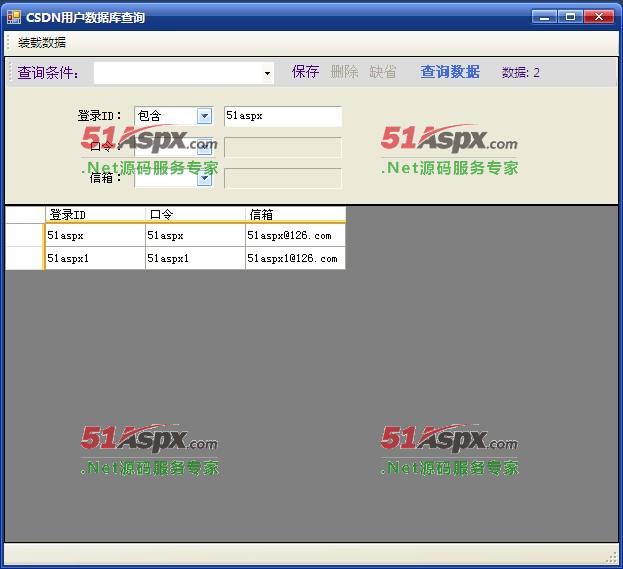Expand the 口令 condition dropdown
The image size is (623, 569).
tap(204, 147)
